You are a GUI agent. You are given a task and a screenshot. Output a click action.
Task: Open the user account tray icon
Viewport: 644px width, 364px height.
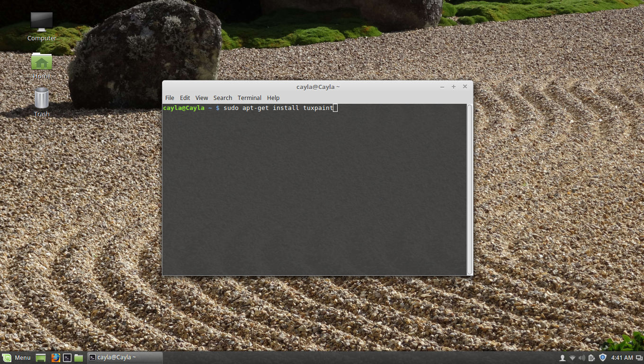click(563, 358)
